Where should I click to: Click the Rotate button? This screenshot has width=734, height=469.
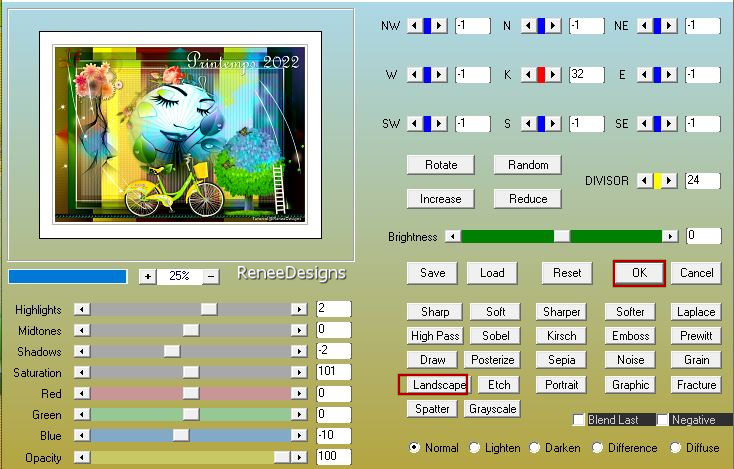coord(441,165)
